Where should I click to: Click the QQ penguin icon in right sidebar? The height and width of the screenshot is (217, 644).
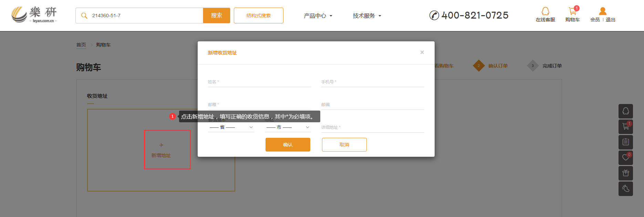point(625,111)
